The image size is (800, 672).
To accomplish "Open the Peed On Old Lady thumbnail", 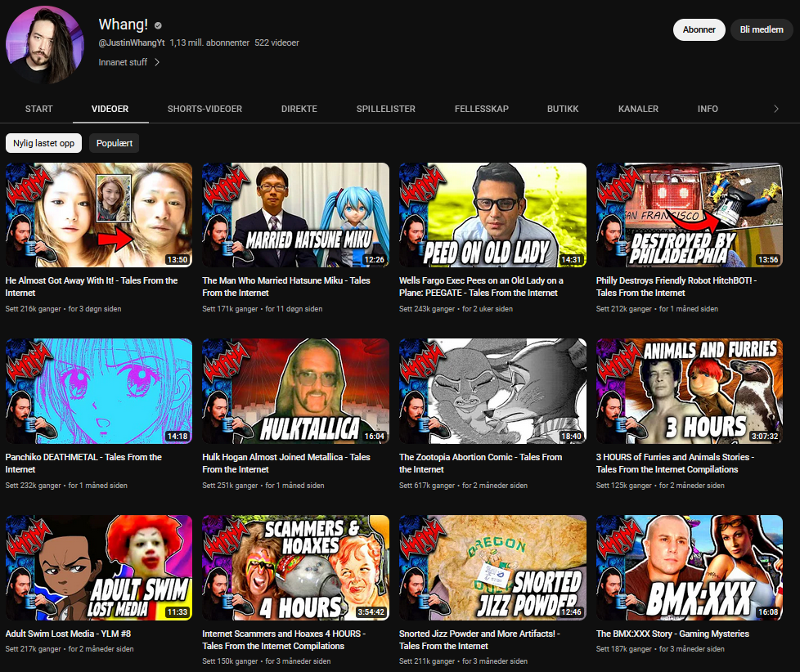I will (x=492, y=215).
